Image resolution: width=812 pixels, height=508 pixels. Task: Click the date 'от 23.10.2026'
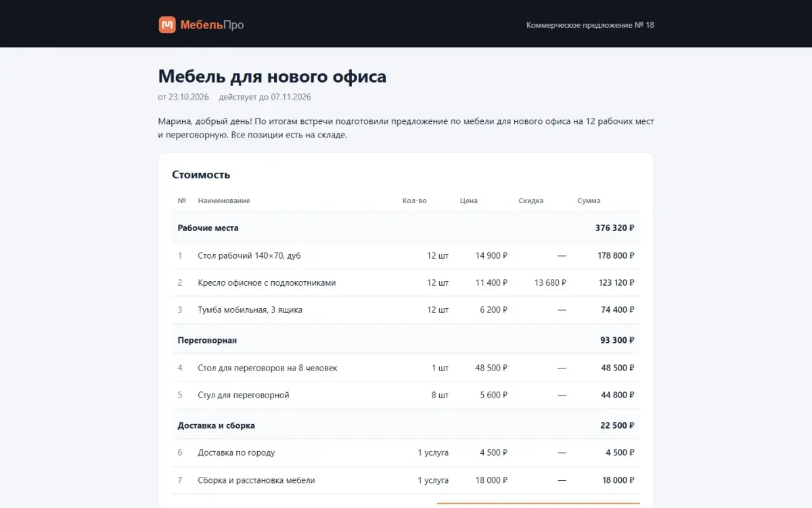click(x=183, y=97)
